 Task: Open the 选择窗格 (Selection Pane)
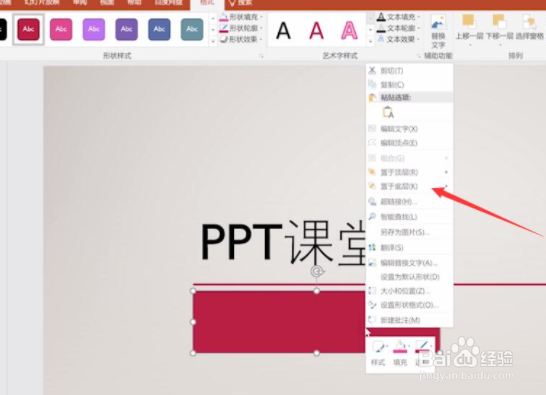(x=529, y=28)
